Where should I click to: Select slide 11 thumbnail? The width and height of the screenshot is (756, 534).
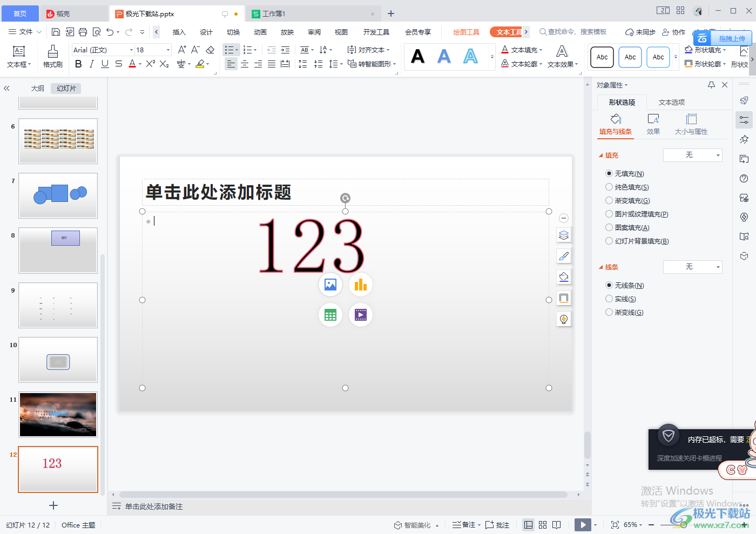pos(58,414)
